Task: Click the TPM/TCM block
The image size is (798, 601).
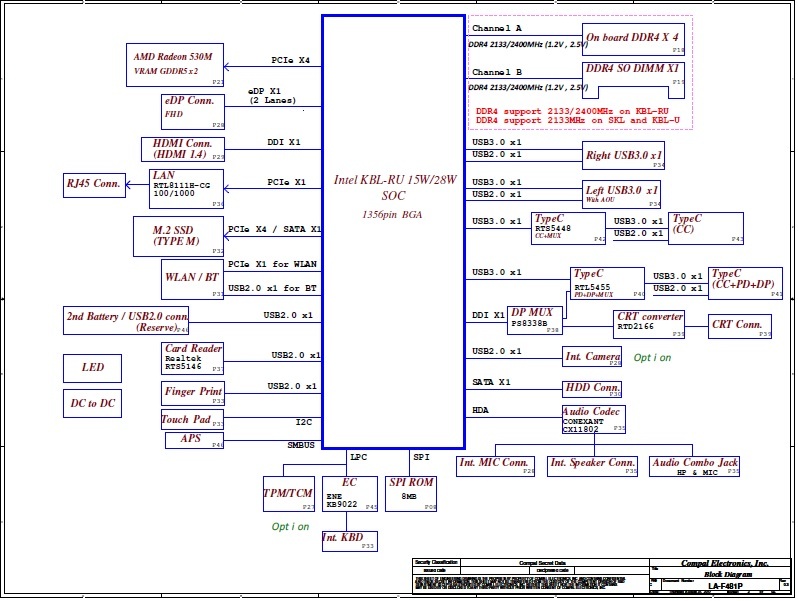Action: (x=289, y=494)
